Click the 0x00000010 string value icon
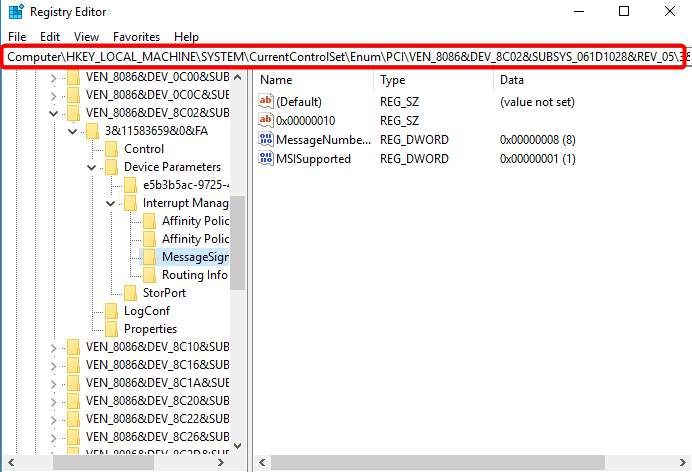The width and height of the screenshot is (692, 472). point(266,121)
